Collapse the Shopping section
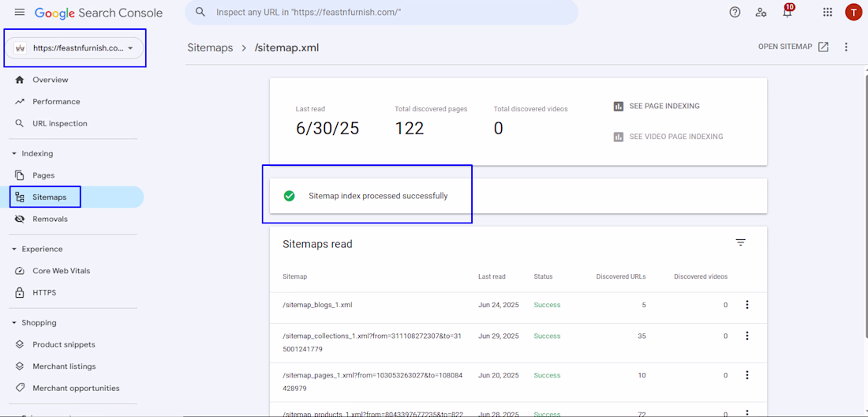Image resolution: width=868 pixels, height=417 pixels. point(14,323)
